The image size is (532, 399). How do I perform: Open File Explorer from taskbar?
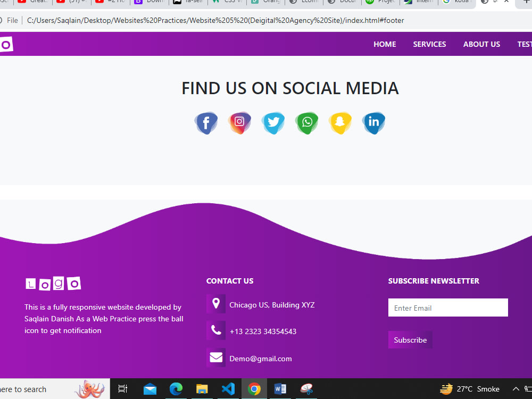[202, 389]
